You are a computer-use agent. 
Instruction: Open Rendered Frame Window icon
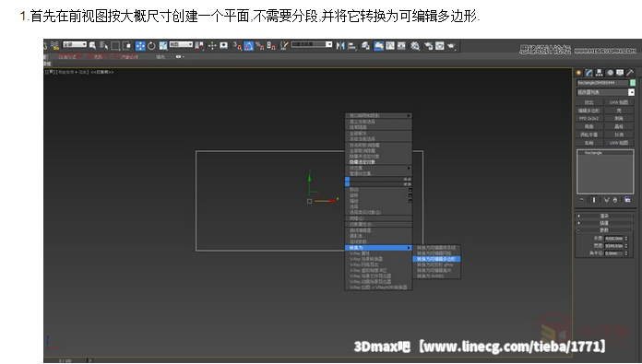coord(440,46)
